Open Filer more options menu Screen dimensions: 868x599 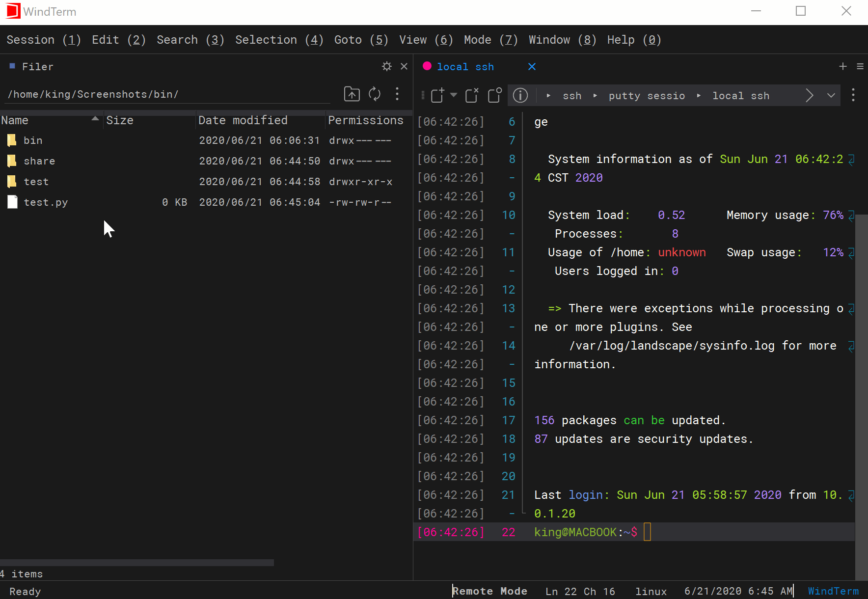397,94
